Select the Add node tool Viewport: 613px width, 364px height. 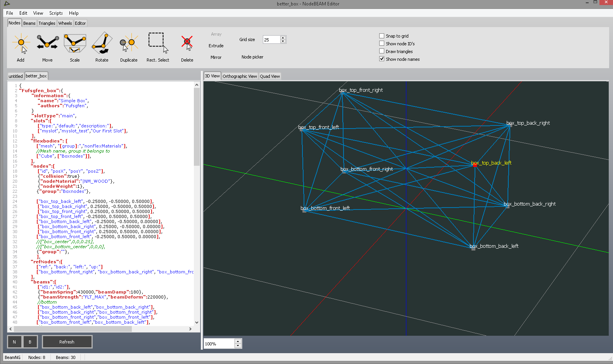pyautogui.click(x=21, y=47)
